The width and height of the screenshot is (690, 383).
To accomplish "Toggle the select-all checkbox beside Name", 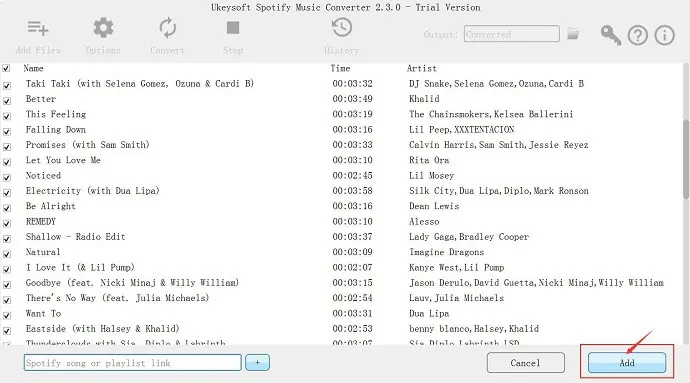I will (x=6, y=68).
